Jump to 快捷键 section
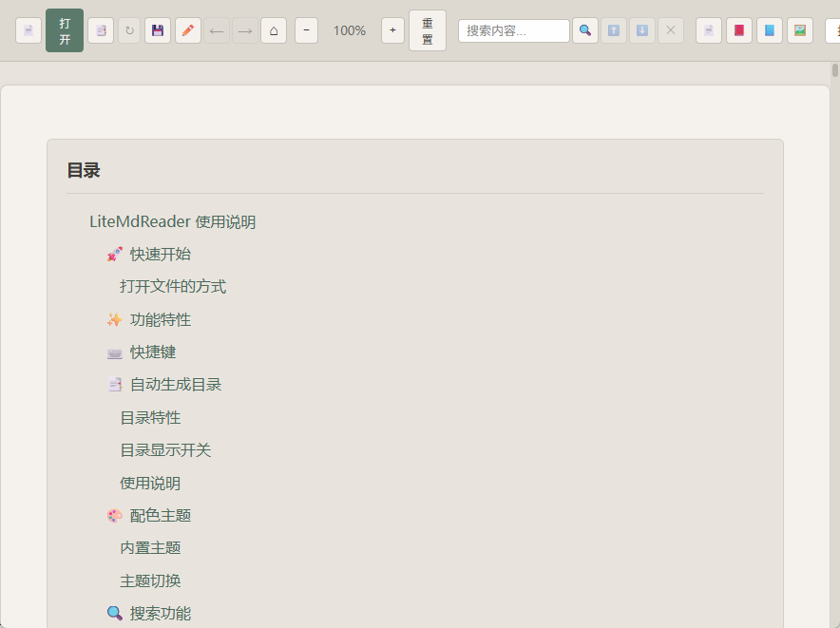The height and width of the screenshot is (628, 840). pyautogui.click(x=141, y=352)
